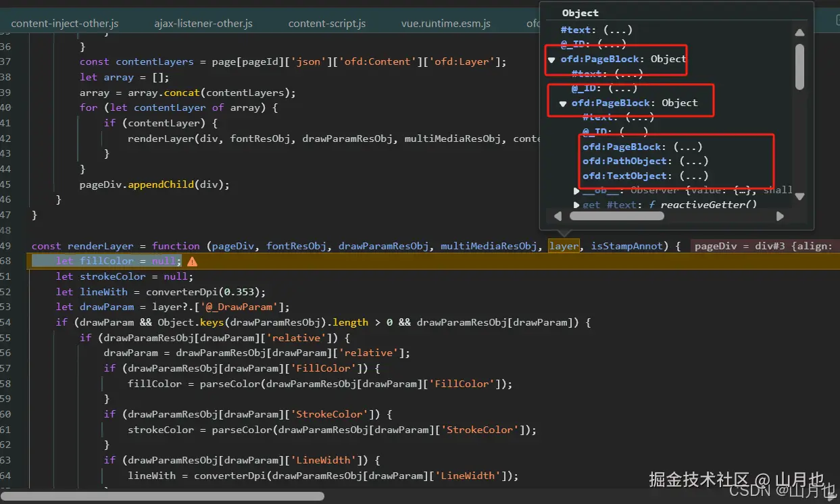Image resolution: width=840 pixels, height=504 pixels.
Task: Invoke the ofd:PathObject (...) getter
Action: pos(693,161)
